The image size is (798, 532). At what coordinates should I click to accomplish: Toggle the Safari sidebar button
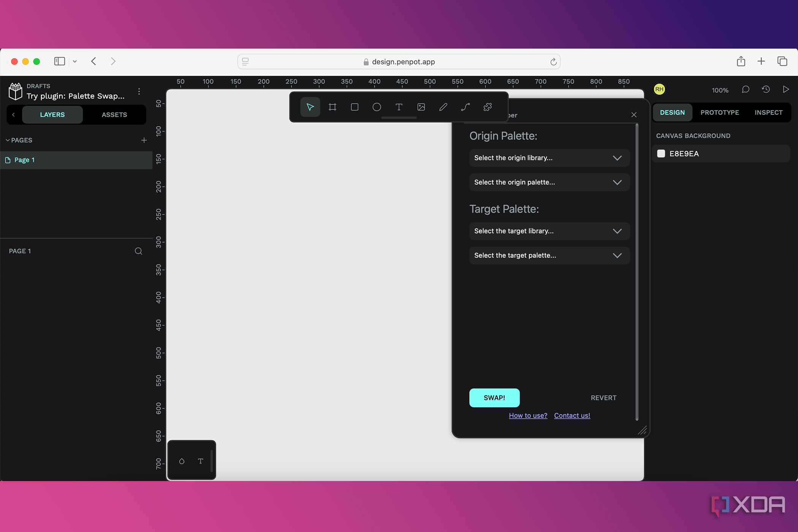tap(60, 61)
